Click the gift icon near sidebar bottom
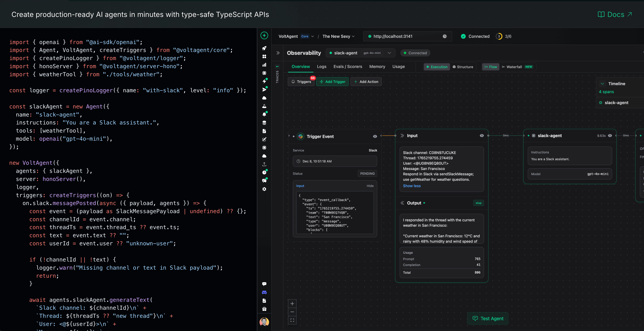The width and height of the screenshot is (644, 331). pyautogui.click(x=264, y=309)
